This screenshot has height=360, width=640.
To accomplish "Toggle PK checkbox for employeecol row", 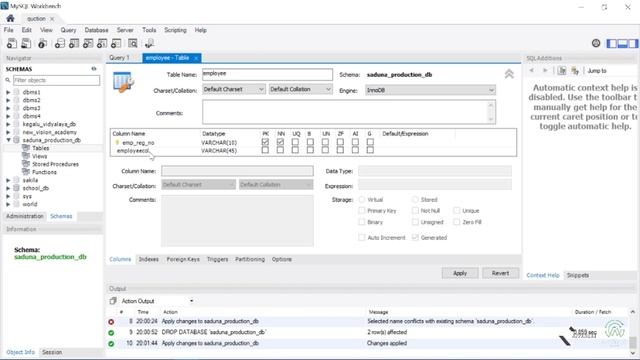I will [x=265, y=150].
